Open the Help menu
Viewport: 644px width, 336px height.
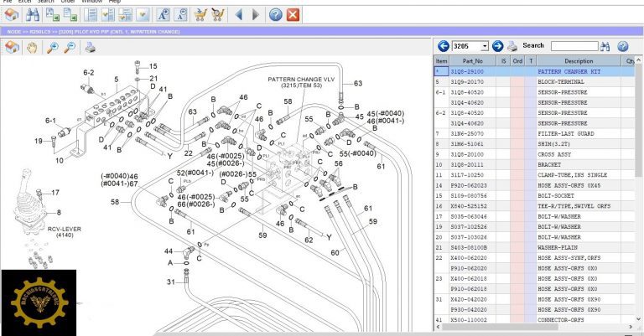115,2
